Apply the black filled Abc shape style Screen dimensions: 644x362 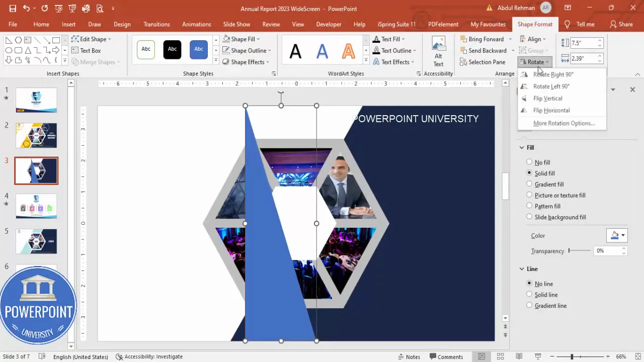[172, 49]
